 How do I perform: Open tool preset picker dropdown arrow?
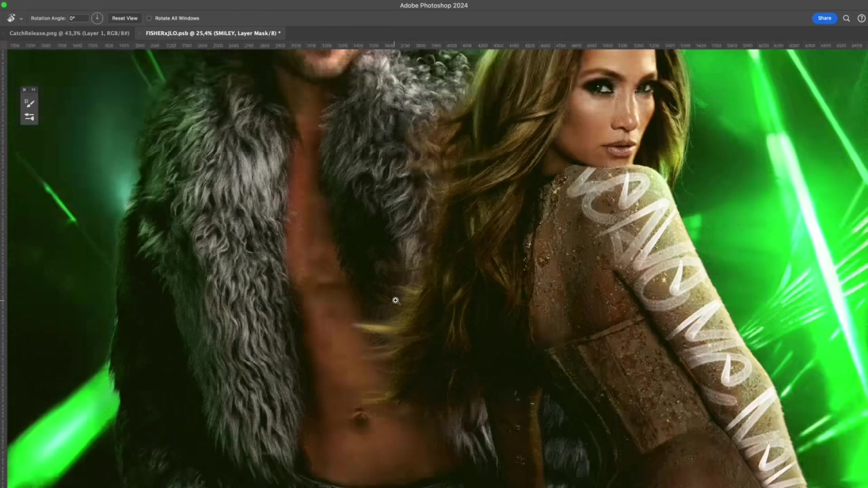(x=21, y=18)
